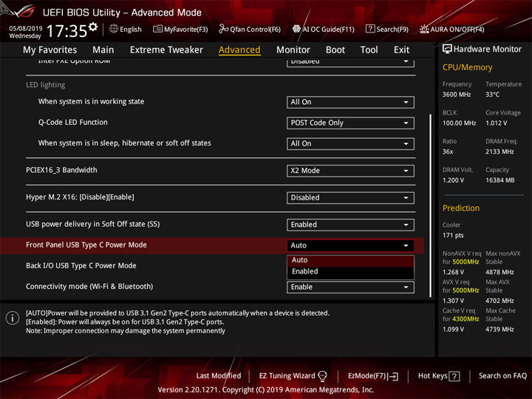Image resolution: width=532 pixels, height=399 pixels.
Task: Select Front Panel USB Type C Power Mode row
Action: tap(212, 245)
